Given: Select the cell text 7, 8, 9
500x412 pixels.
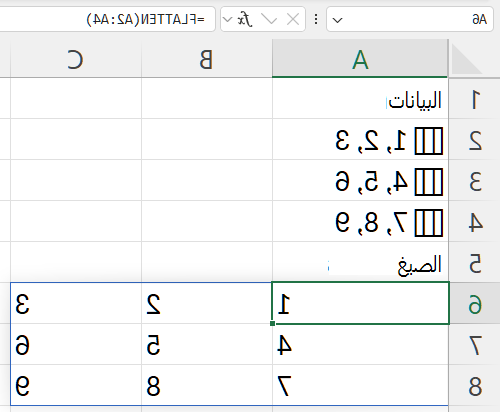Looking at the screenshot, I should (371, 223).
